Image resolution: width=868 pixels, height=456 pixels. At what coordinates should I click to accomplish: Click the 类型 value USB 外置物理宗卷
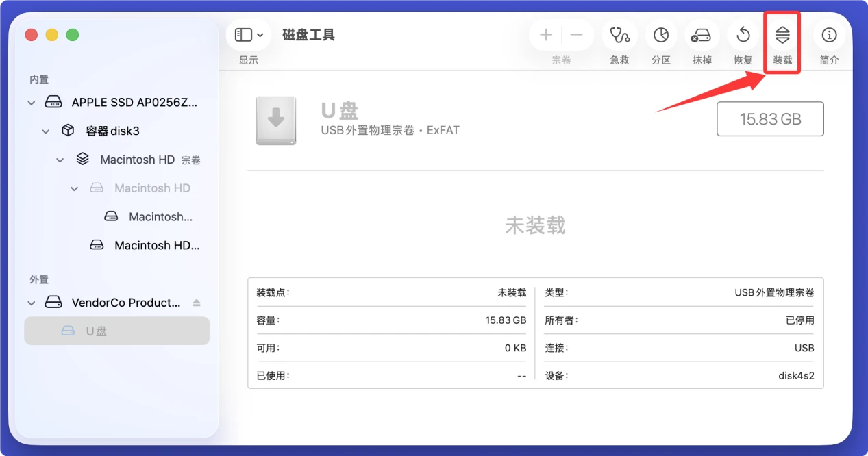tap(774, 292)
